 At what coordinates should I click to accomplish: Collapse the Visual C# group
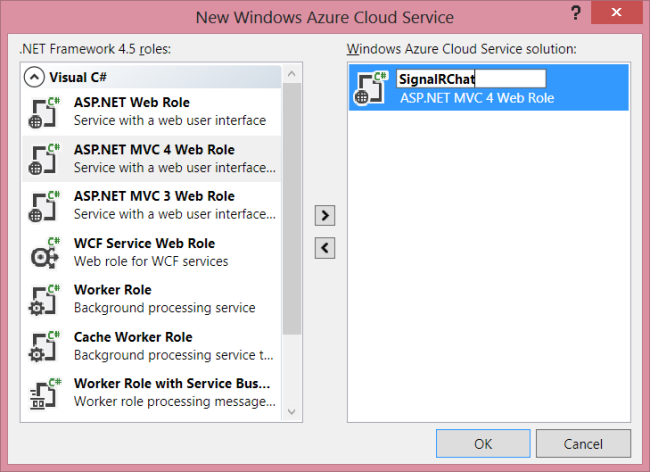(x=34, y=77)
